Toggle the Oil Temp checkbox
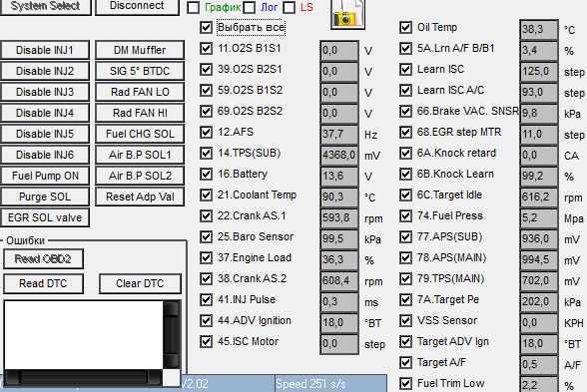The image size is (587, 392). pos(405,27)
